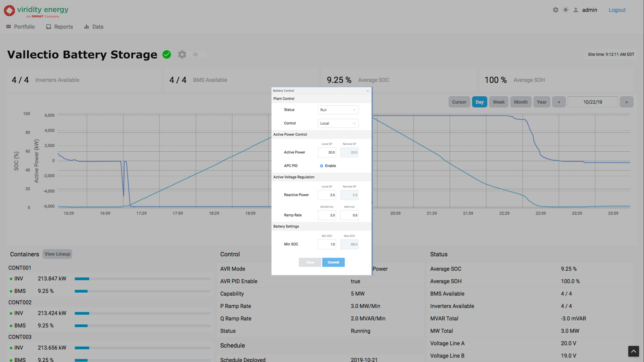Screen dimensions: 644x362
Task: Click the Data bar chart icon
Action: pyautogui.click(x=87, y=27)
